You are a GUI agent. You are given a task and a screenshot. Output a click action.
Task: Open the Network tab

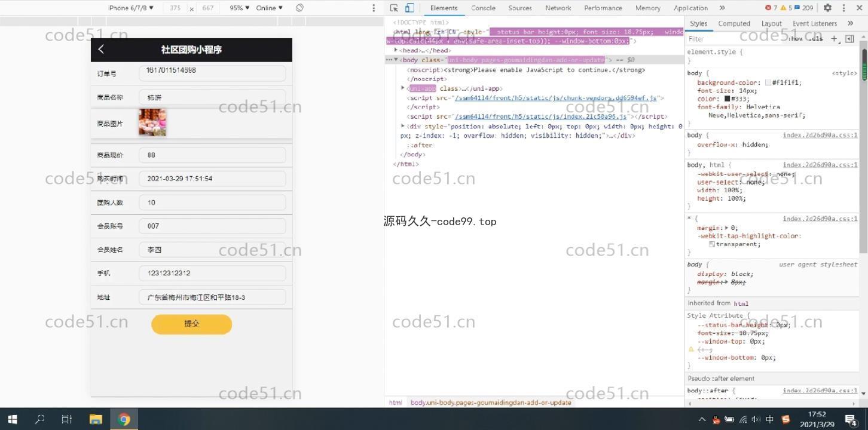[x=558, y=8]
